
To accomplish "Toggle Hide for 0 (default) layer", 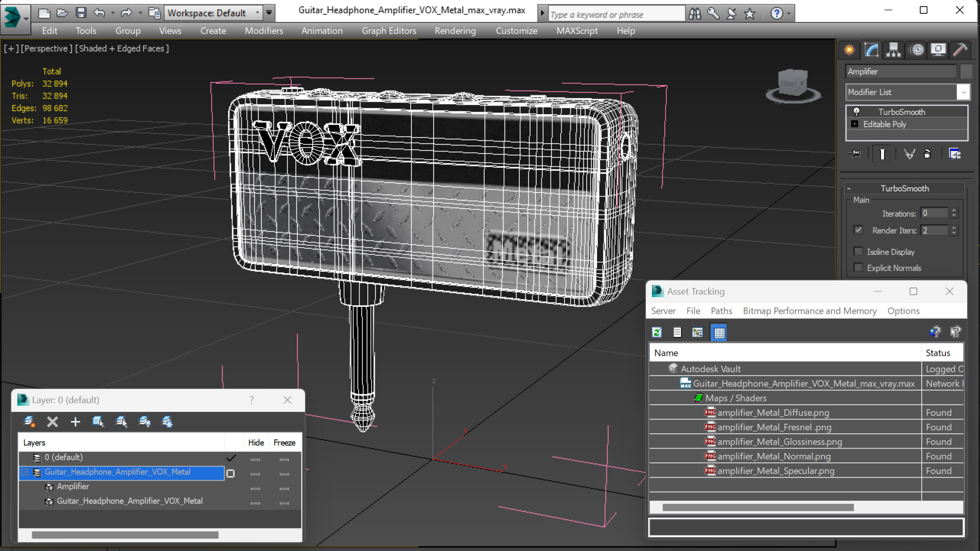I will coord(256,459).
